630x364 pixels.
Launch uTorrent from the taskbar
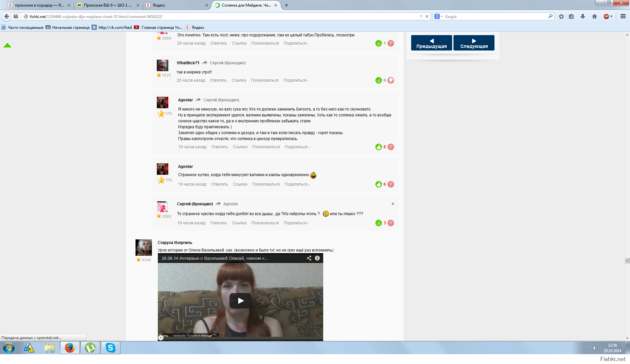coord(90,348)
